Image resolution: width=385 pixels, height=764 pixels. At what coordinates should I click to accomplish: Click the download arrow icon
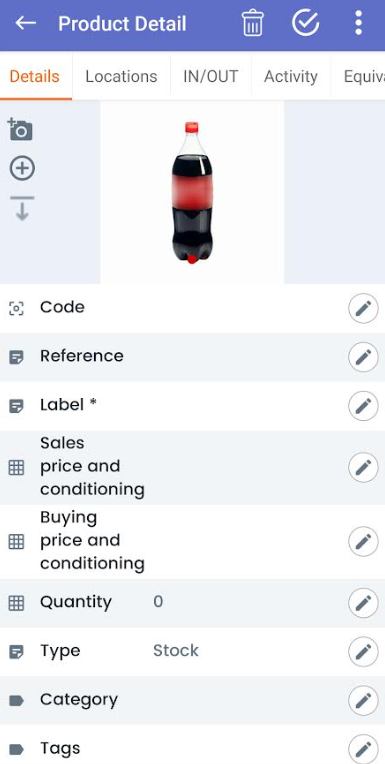[22, 209]
